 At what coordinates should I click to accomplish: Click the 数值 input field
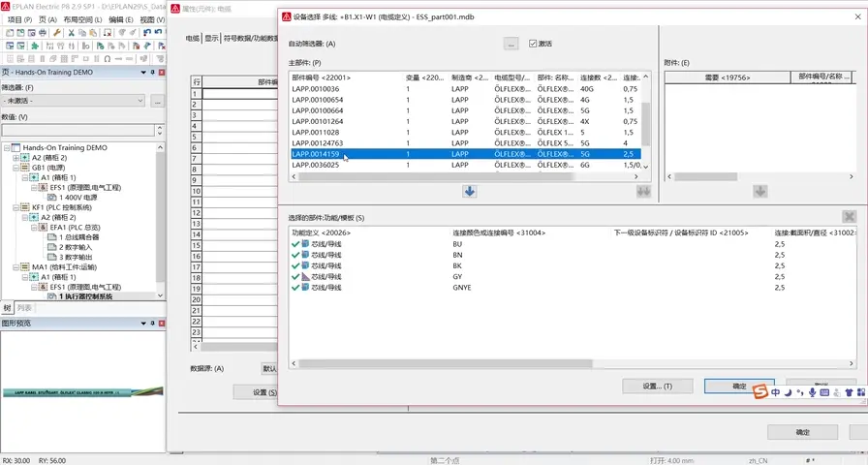78,131
